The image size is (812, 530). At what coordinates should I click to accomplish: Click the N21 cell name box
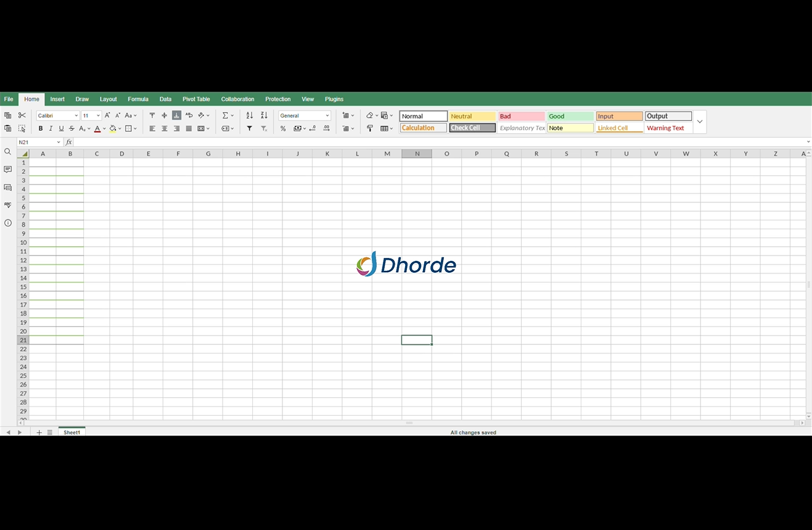point(37,142)
